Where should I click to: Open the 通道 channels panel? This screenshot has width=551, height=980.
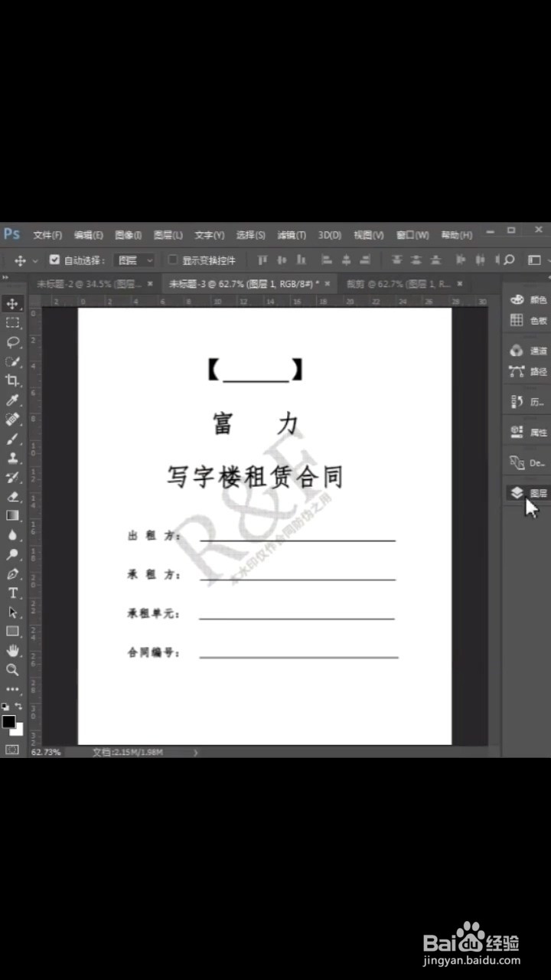pyautogui.click(x=529, y=351)
